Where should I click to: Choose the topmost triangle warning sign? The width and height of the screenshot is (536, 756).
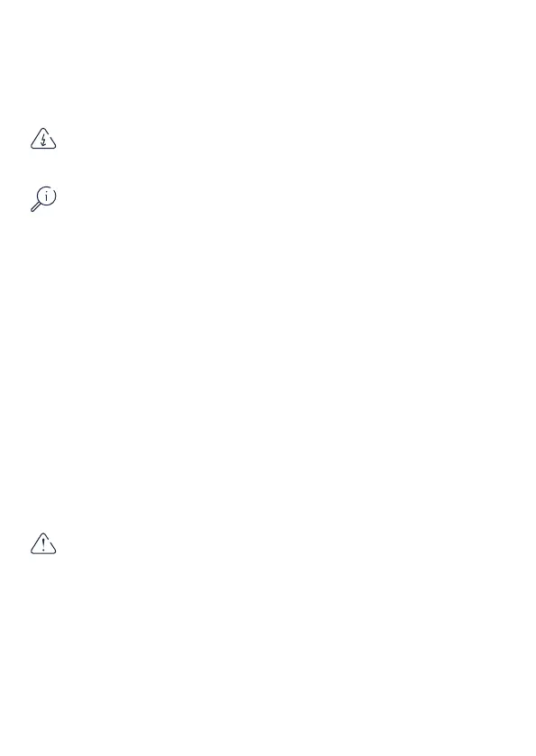coord(43,139)
